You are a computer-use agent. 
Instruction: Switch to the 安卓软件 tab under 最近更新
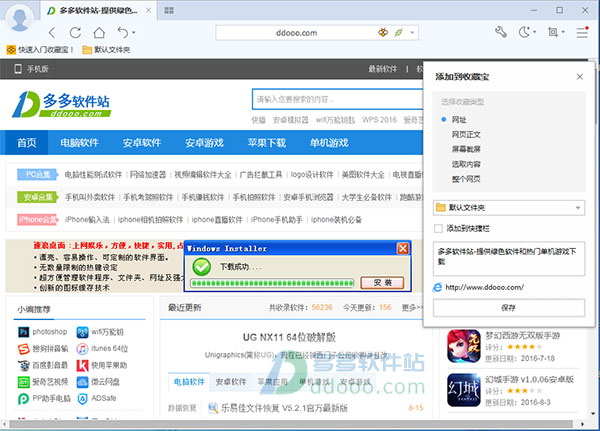click(x=231, y=382)
